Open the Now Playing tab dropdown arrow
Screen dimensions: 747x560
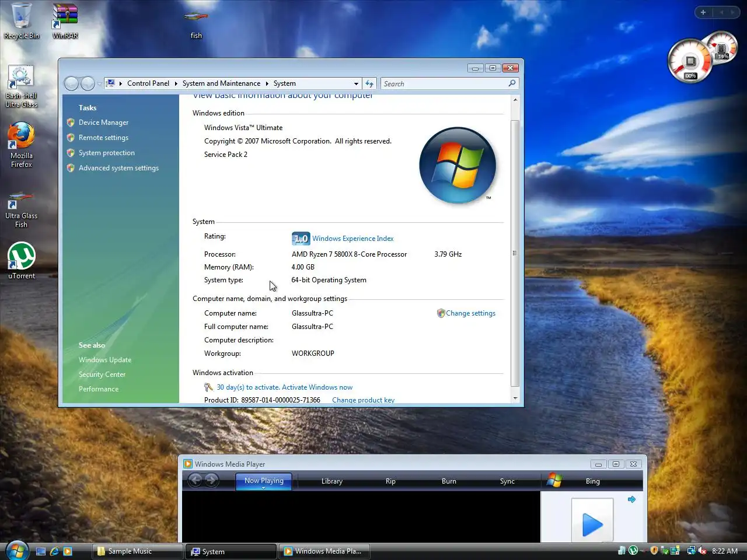coord(263,488)
